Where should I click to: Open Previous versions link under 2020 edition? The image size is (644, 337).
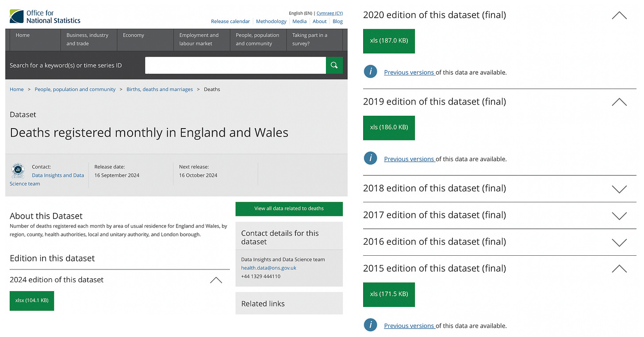pyautogui.click(x=409, y=72)
